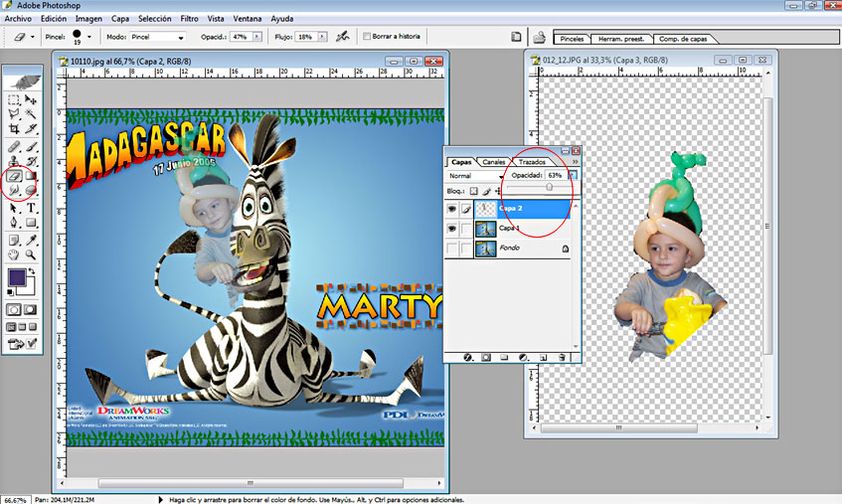Click the foreground color swatch
This screenshot has height=504, width=842.
tap(17, 277)
